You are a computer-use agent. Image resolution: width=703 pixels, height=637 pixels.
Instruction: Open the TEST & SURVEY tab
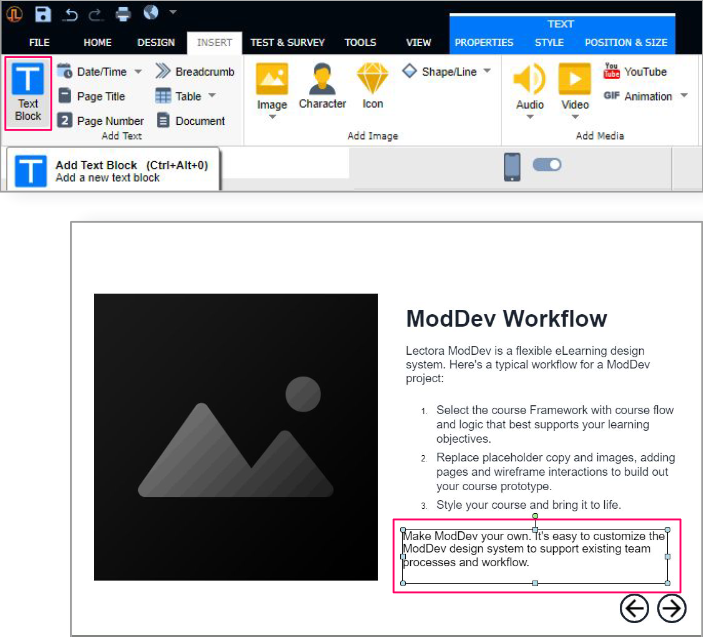286,43
